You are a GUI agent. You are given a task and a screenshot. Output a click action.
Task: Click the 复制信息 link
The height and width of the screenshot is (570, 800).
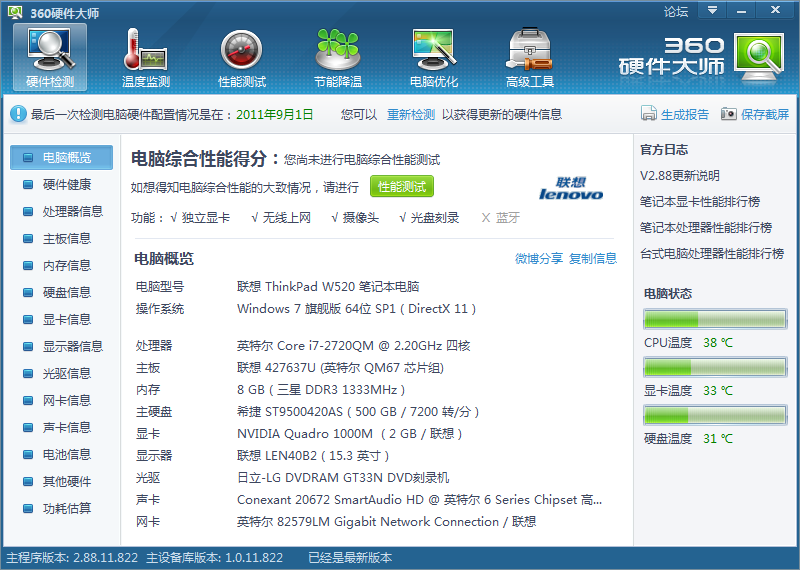coord(593,259)
